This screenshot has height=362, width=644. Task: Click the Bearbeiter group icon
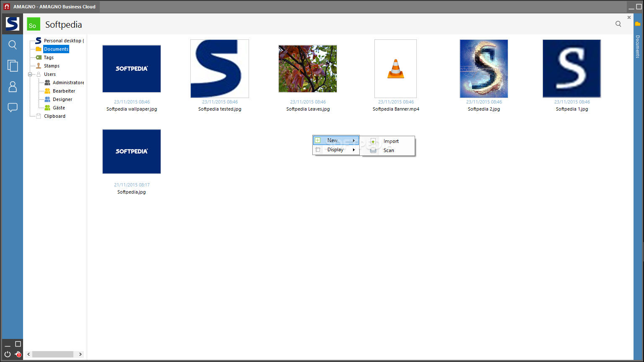point(47,91)
